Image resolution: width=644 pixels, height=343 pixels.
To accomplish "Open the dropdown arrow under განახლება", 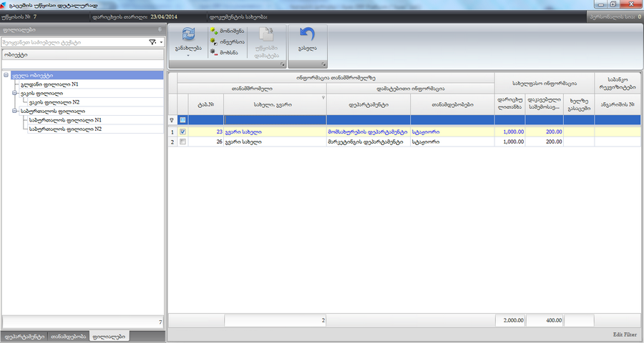I will tap(188, 55).
